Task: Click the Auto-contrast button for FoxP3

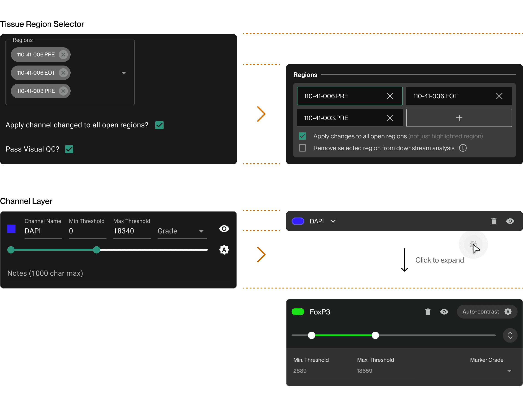Action: (x=487, y=312)
